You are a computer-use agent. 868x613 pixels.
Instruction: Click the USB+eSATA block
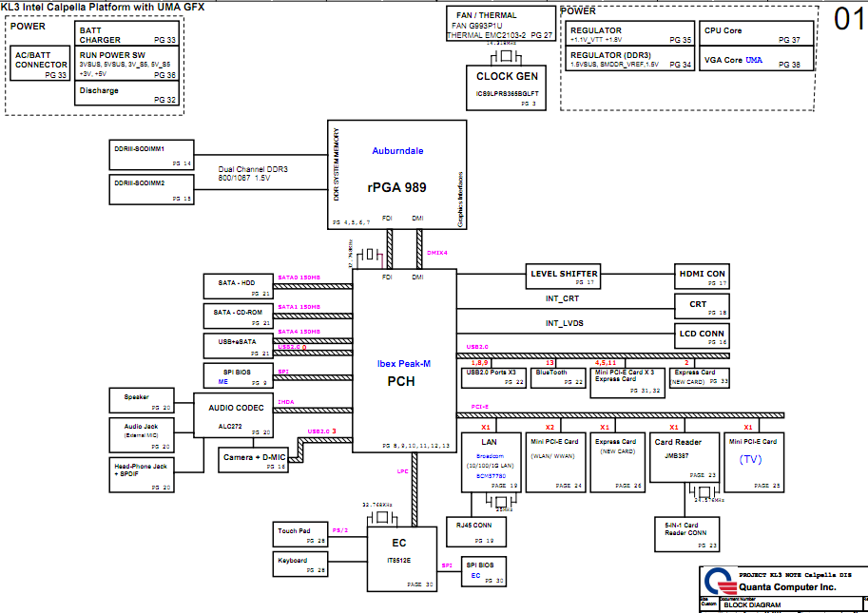239,346
